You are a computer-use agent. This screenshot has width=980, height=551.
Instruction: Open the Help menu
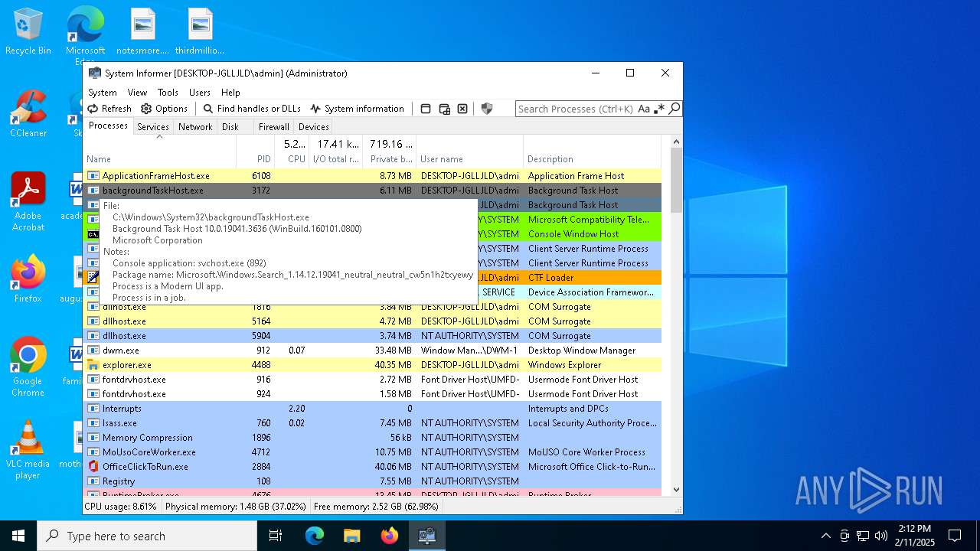tap(230, 92)
